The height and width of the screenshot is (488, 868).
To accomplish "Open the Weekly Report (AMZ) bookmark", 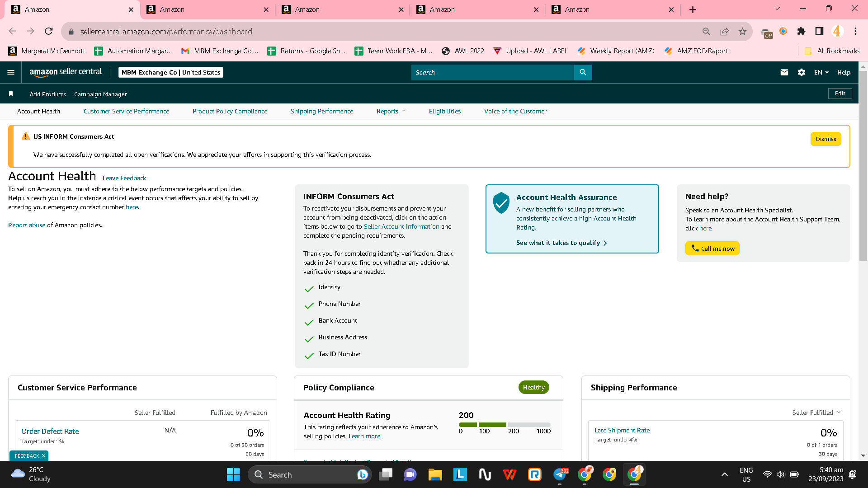I will 616,51.
